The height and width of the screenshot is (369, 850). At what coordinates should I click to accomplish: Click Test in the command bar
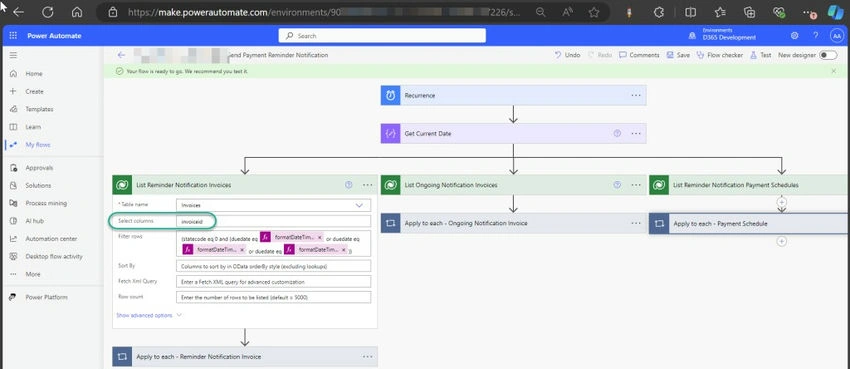[761, 55]
